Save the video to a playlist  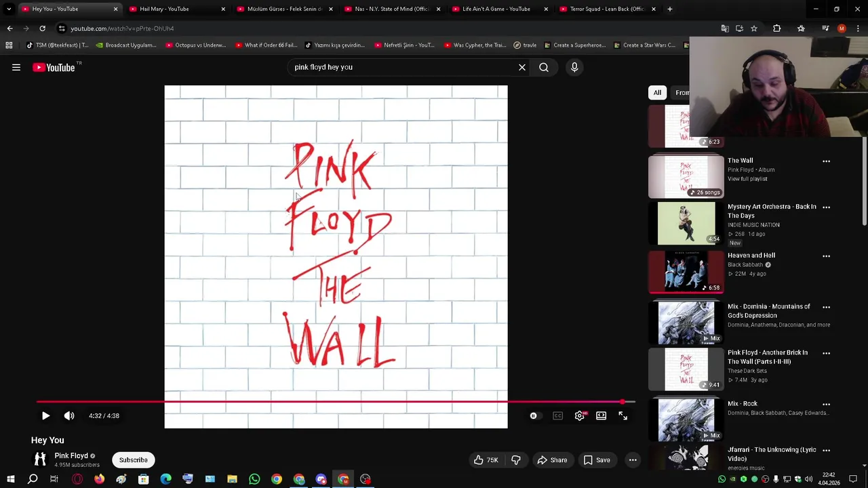(x=597, y=460)
